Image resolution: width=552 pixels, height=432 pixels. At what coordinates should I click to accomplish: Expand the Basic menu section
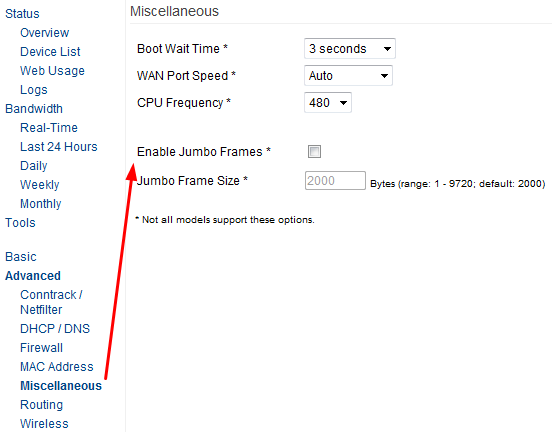coord(20,257)
